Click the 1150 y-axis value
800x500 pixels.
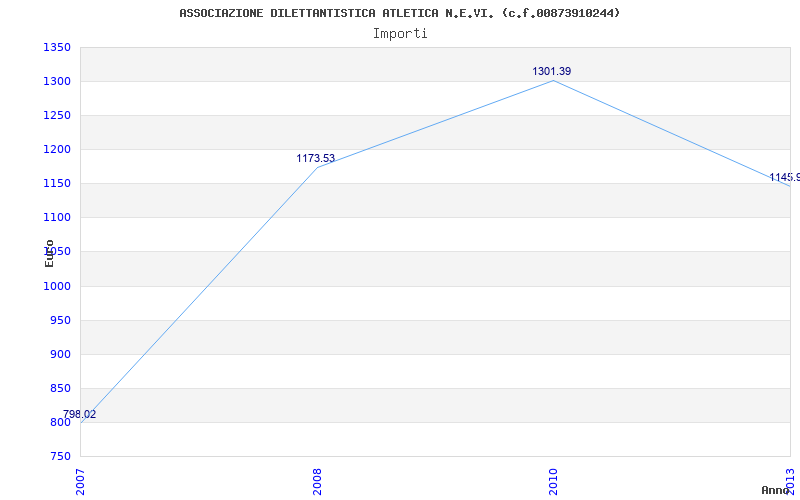click(57, 184)
